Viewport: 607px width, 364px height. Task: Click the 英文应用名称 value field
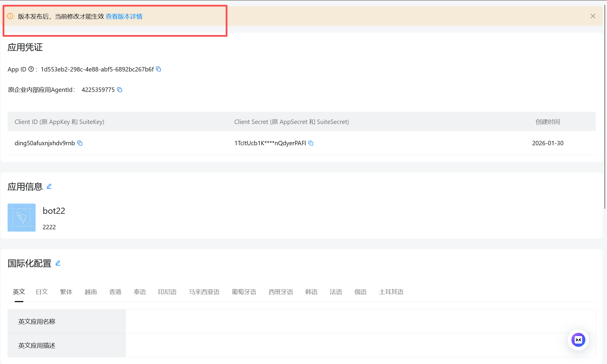pos(360,321)
